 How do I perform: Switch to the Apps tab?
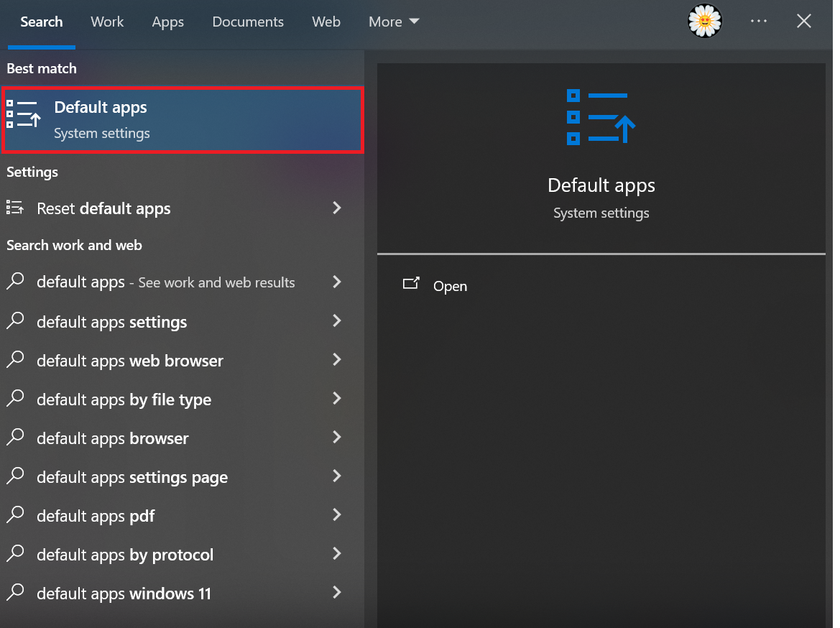coord(167,22)
